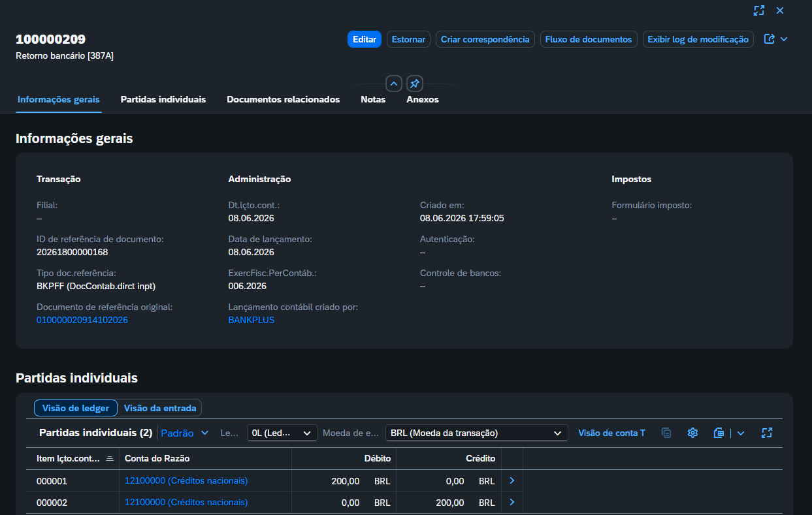Close the document detail panel
The width and height of the screenshot is (812, 515).
tap(779, 10)
